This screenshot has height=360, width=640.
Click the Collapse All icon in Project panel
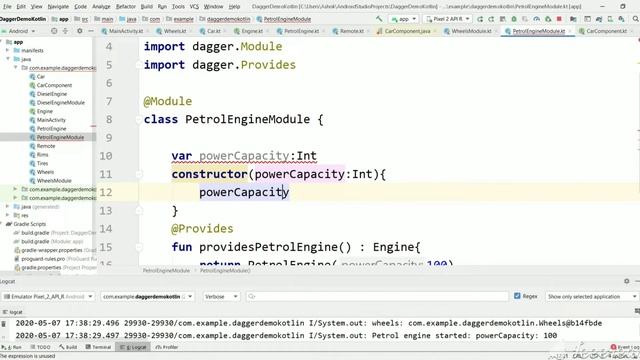tap(65, 31)
